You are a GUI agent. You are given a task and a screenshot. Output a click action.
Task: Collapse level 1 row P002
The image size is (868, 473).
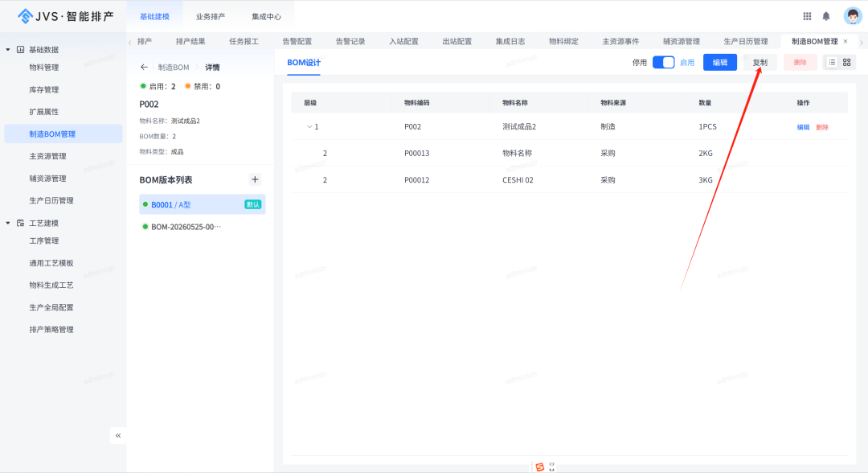click(x=309, y=127)
